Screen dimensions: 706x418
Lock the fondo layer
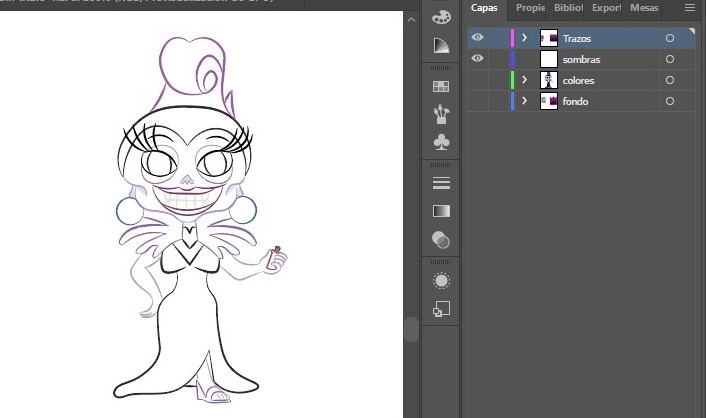coord(498,101)
